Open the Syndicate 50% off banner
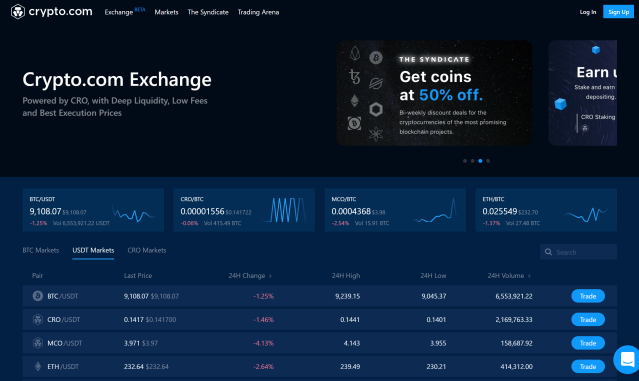 click(x=434, y=93)
